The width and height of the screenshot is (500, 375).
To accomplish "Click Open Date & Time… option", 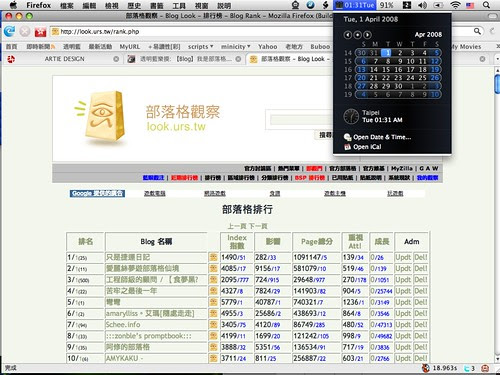I will (377, 137).
